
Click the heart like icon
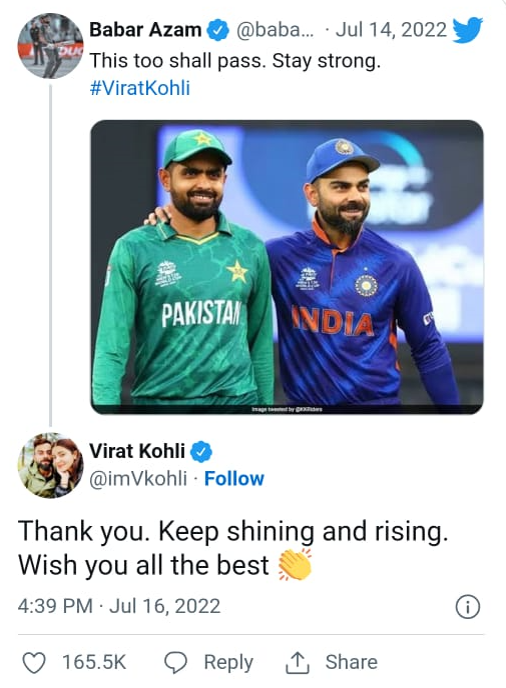pos(34,663)
